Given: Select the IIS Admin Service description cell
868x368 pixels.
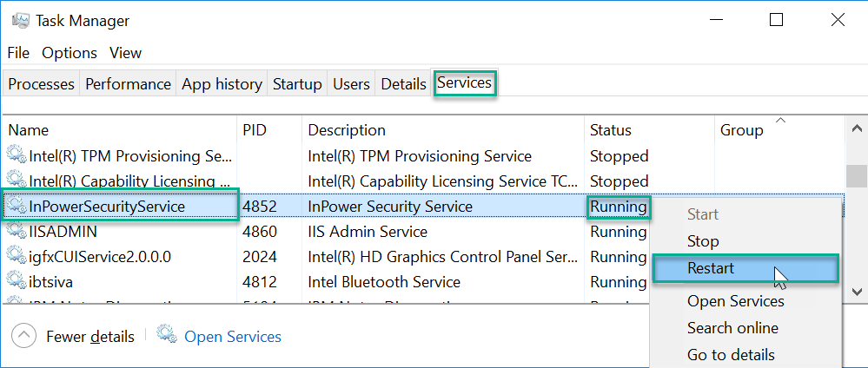Looking at the screenshot, I should pos(368,232).
